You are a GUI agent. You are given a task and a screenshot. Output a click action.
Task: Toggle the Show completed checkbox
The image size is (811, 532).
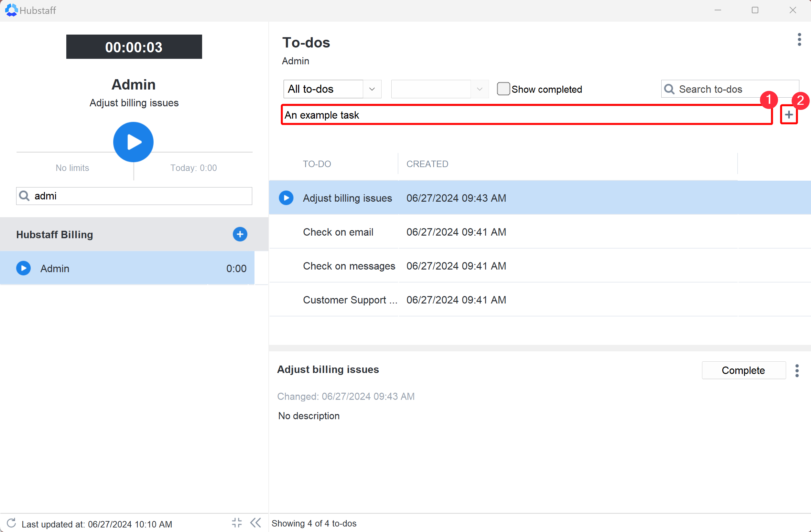tap(503, 89)
